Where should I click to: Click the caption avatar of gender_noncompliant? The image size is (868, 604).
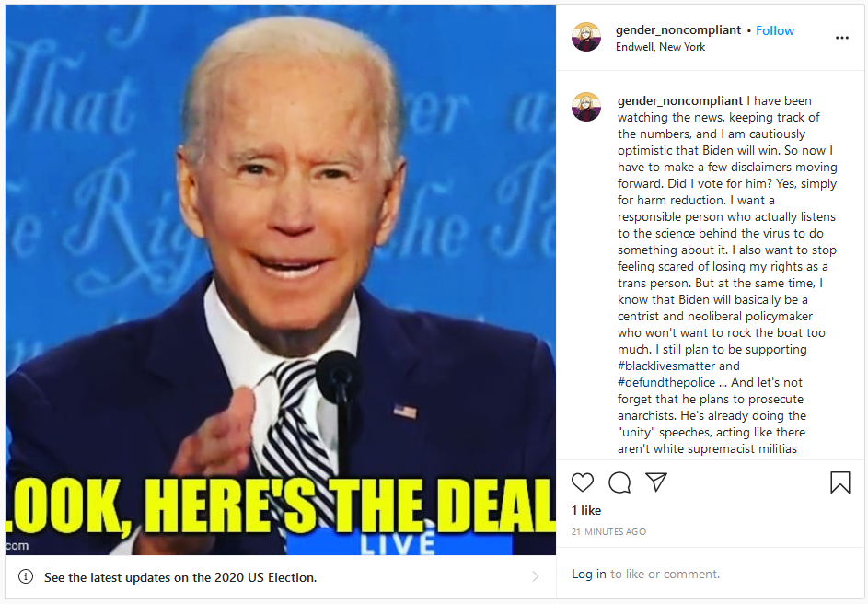click(586, 107)
